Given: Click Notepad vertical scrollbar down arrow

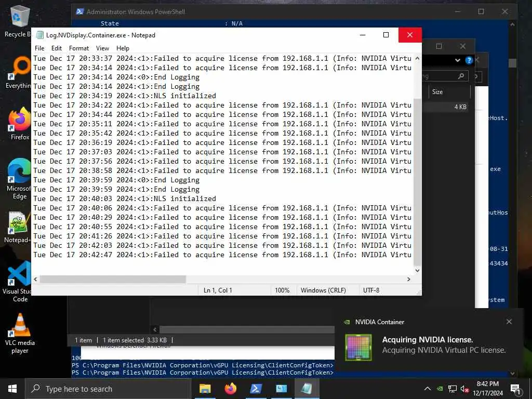Looking at the screenshot, I should tap(417, 270).
